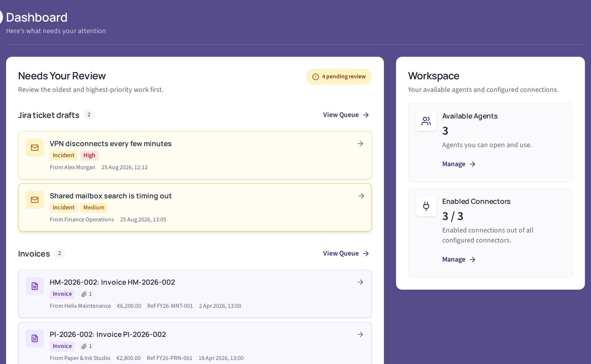Click Incident tag on VPN disconnects card
591x364 pixels.
64,155
